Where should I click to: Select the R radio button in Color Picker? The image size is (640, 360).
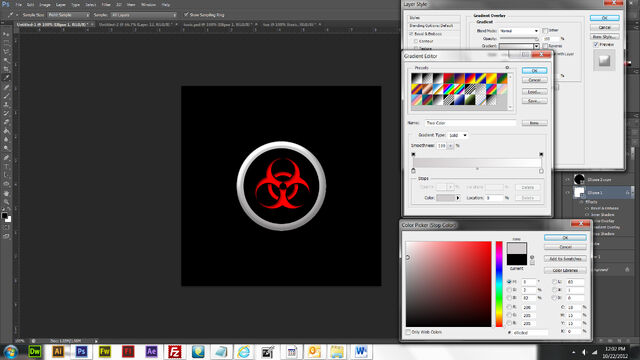pos(509,307)
